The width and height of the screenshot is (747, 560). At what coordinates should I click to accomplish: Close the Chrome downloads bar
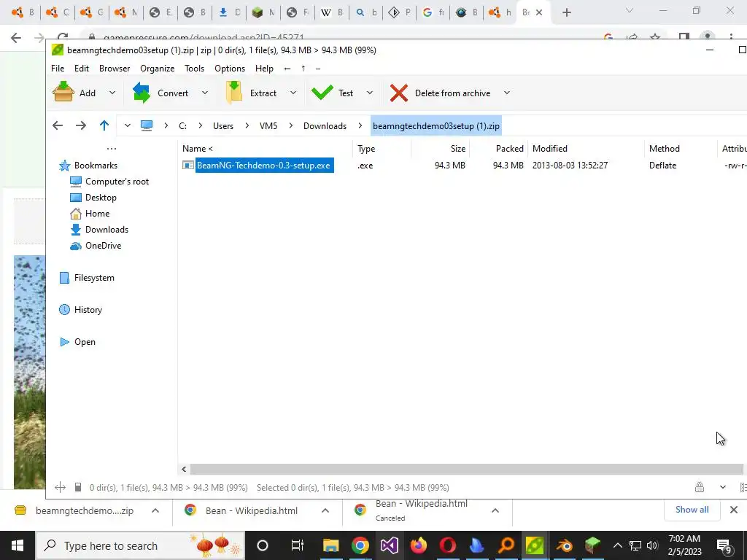coord(734,510)
